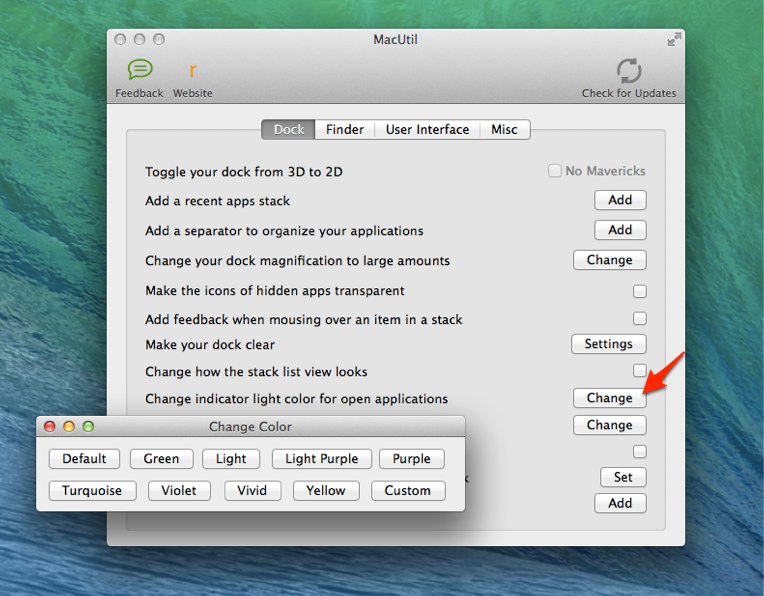The image size is (764, 596).
Task: Change indicator light color button
Action: tap(610, 398)
